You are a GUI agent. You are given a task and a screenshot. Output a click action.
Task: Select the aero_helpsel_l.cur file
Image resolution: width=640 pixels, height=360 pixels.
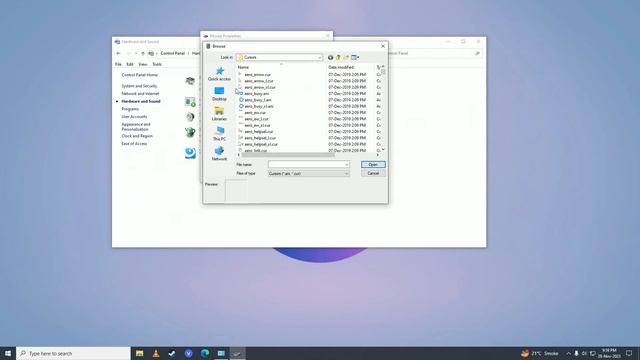tap(260, 138)
